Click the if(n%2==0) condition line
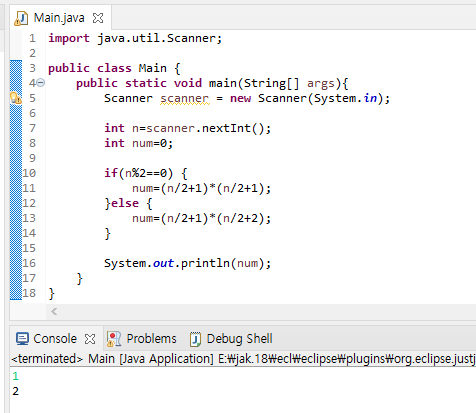Viewport: 476px width, 413px height. (146, 173)
